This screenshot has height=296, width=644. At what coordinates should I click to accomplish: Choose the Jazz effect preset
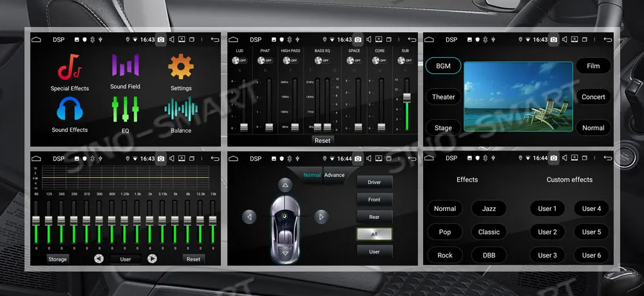pyautogui.click(x=489, y=208)
